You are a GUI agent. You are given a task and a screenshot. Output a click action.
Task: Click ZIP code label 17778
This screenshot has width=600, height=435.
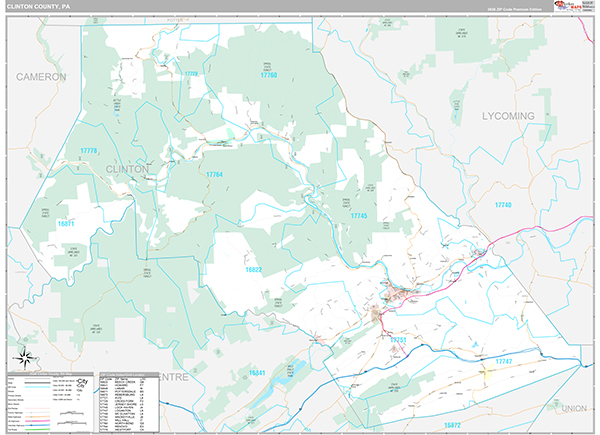[x=89, y=151]
